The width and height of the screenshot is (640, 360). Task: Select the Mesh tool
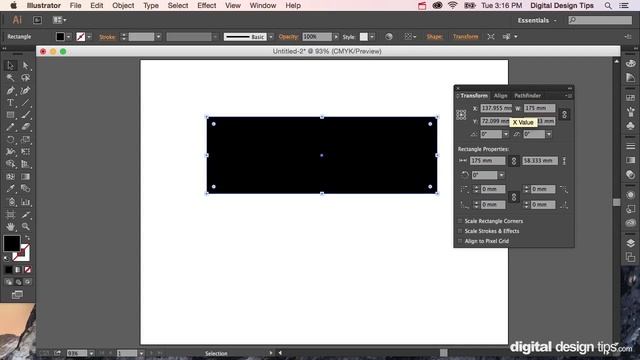[x=10, y=177]
